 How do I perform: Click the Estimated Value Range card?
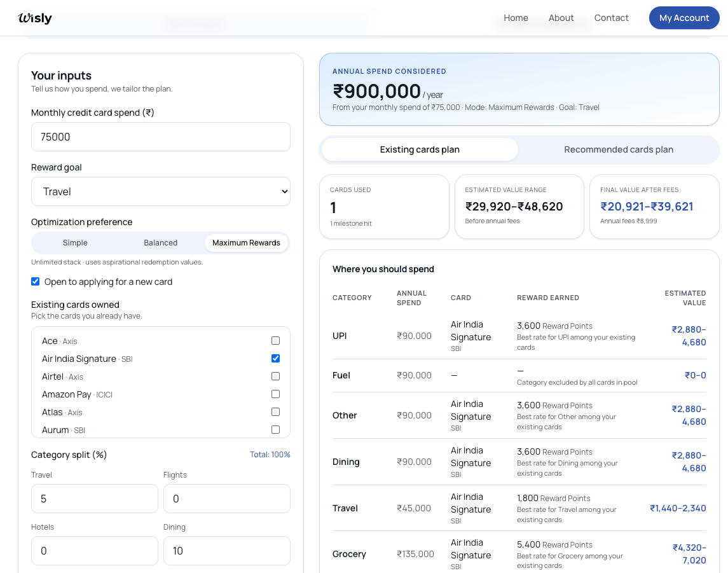(519, 207)
